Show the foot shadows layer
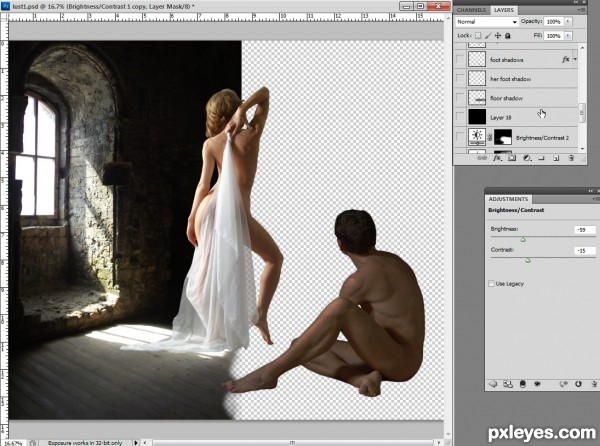The image size is (600, 446). [x=460, y=59]
